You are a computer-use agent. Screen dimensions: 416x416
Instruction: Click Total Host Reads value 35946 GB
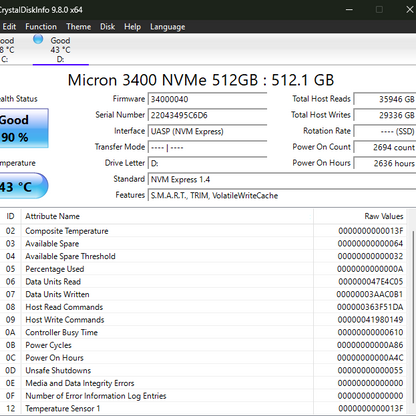click(385, 99)
